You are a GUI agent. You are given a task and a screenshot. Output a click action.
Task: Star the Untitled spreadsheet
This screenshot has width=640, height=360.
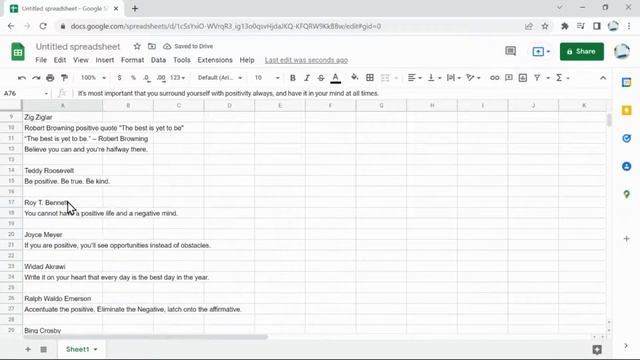(137, 47)
